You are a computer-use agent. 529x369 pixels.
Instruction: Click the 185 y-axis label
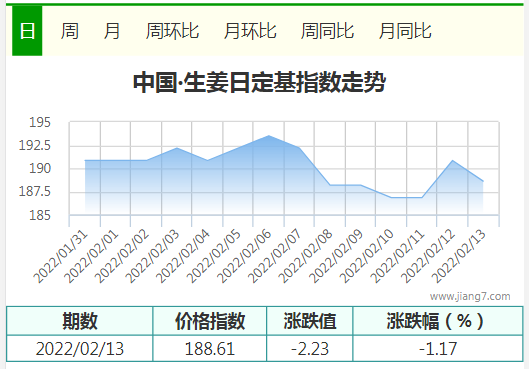point(40,215)
